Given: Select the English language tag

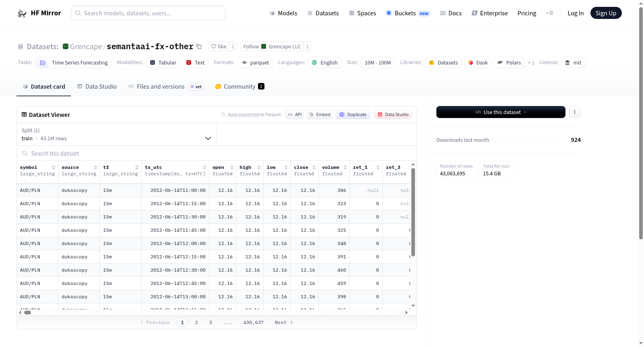Looking at the screenshot, I should click(325, 62).
